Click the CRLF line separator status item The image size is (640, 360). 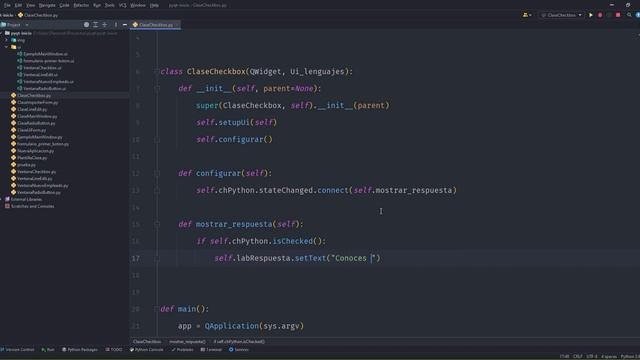pyautogui.click(x=578, y=356)
